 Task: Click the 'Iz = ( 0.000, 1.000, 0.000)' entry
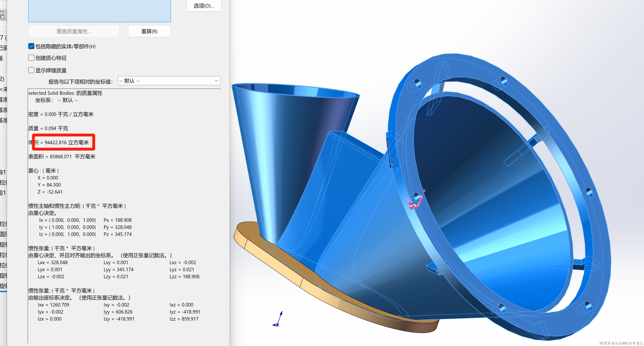coord(67,234)
